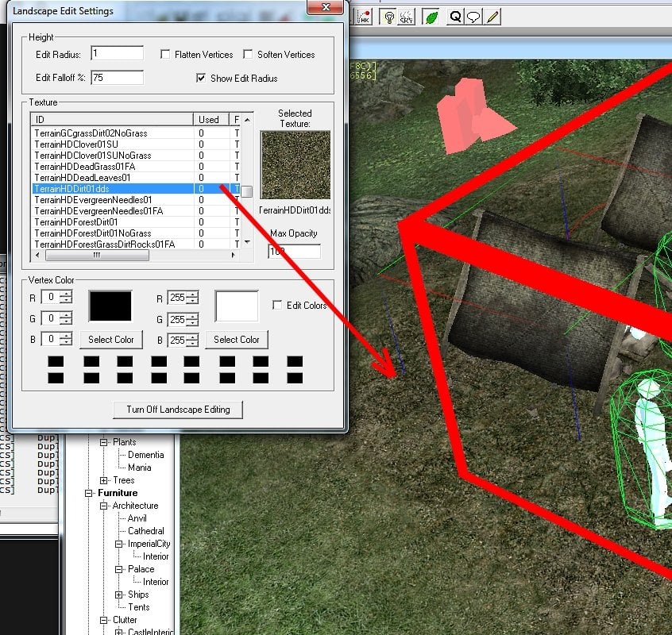The height and width of the screenshot is (635, 672).
Task: Select texture TerrainHDDirt01dds row
Action: point(135,189)
